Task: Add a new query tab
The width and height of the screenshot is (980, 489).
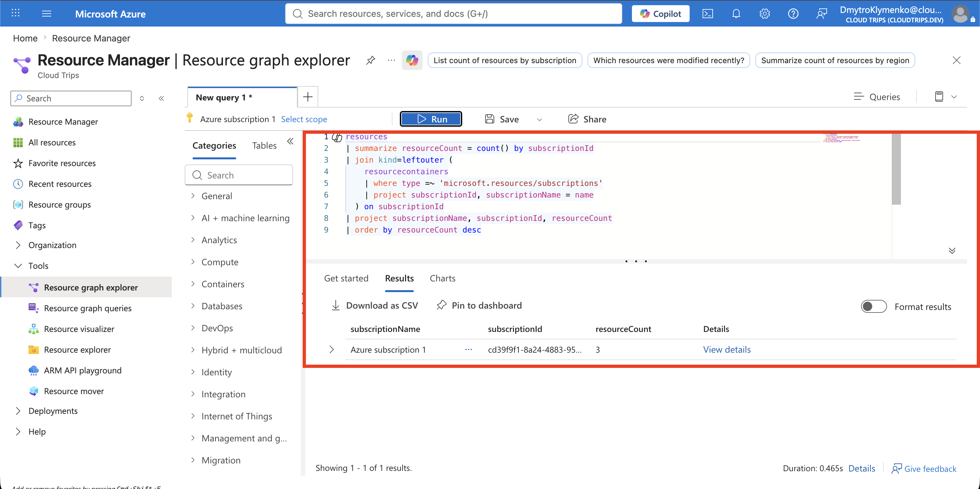Action: [x=308, y=97]
